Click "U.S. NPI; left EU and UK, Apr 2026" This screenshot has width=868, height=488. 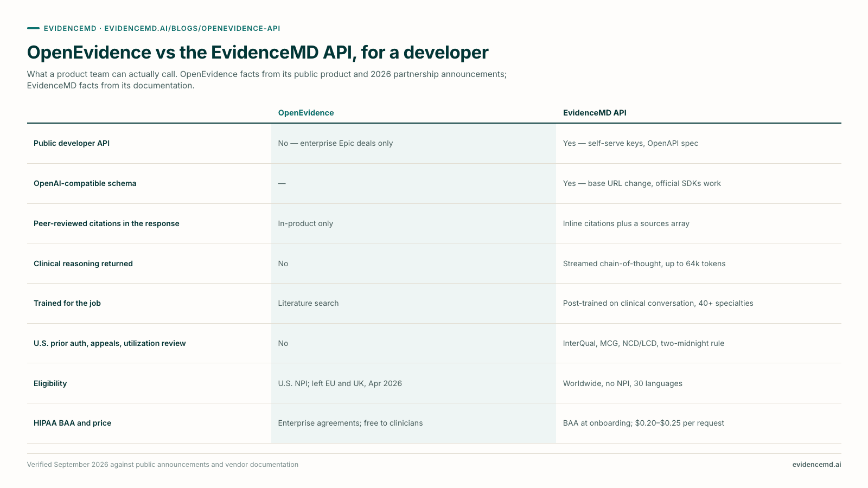tap(340, 383)
